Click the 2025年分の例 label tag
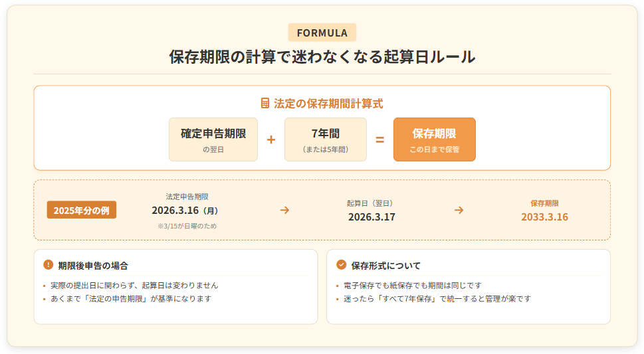 82,210
